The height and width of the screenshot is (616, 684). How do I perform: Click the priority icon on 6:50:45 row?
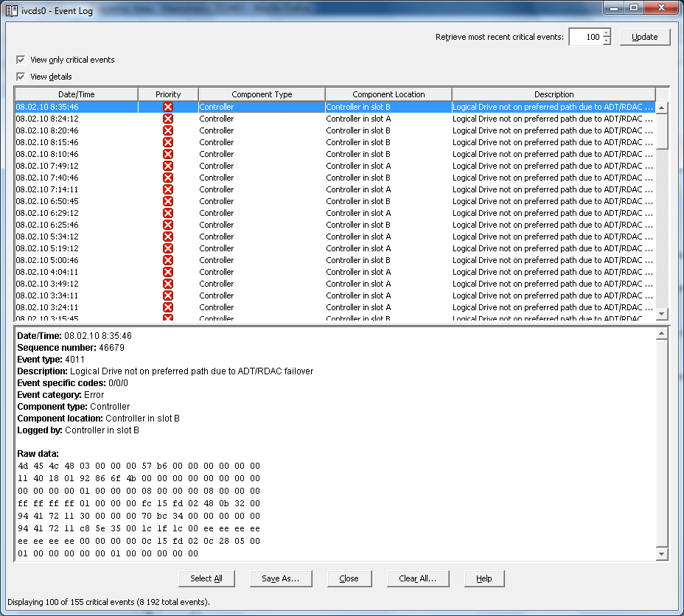(168, 201)
